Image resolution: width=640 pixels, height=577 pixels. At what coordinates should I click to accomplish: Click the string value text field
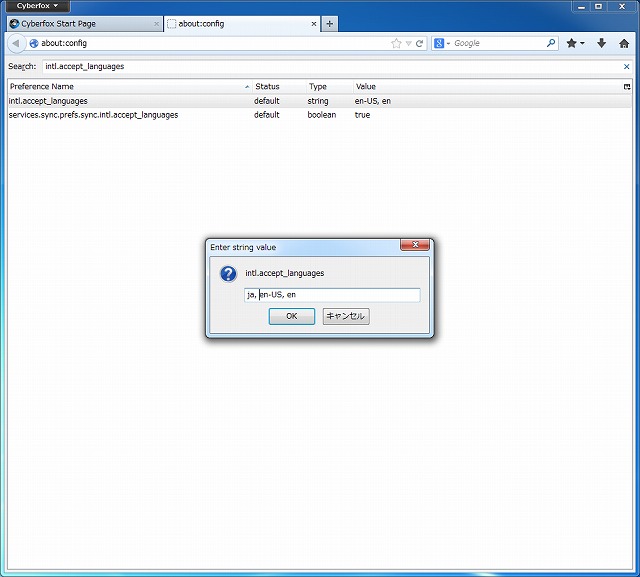coord(332,295)
